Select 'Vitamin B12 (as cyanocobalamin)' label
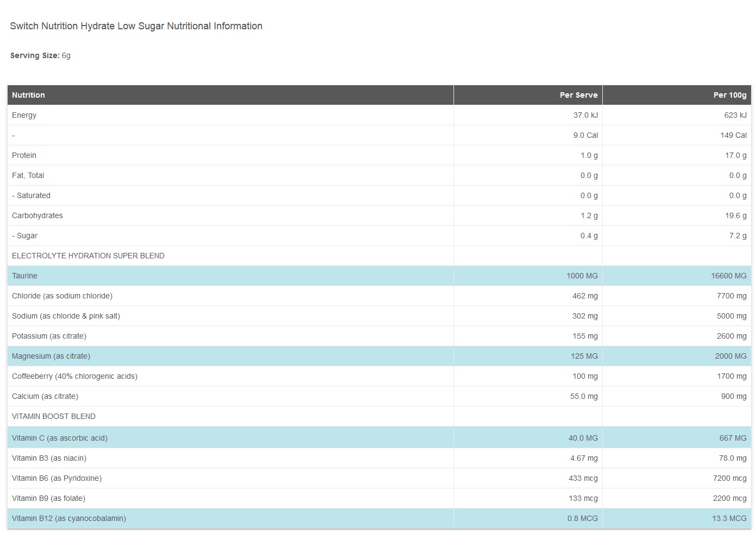 point(69,518)
